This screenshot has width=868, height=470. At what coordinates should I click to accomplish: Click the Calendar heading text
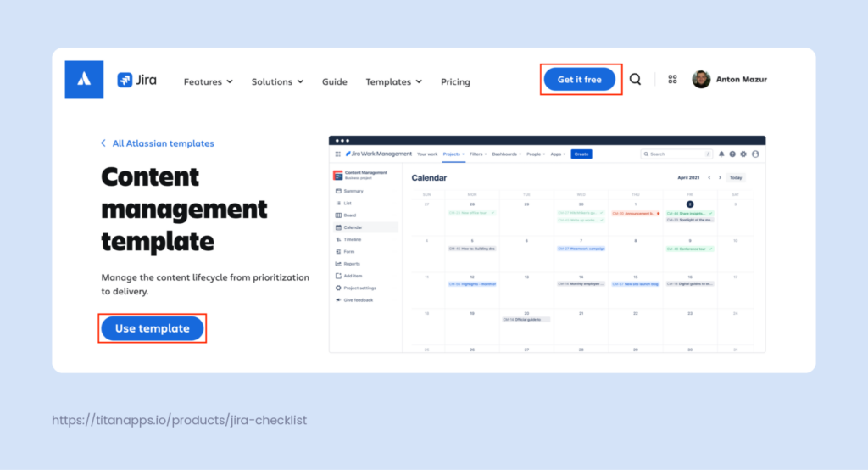(x=429, y=178)
